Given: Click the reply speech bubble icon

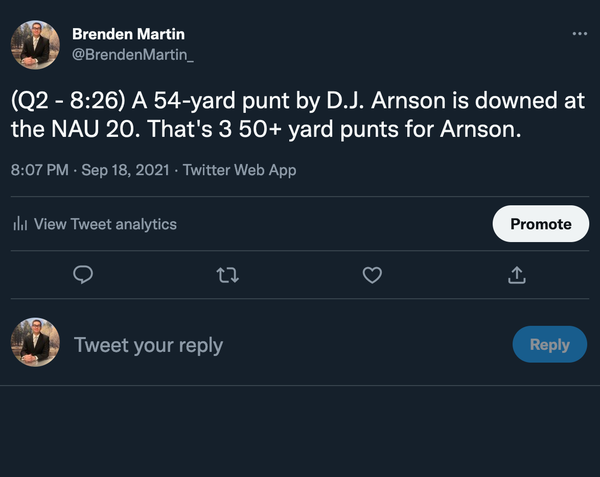Looking at the screenshot, I should [84, 274].
